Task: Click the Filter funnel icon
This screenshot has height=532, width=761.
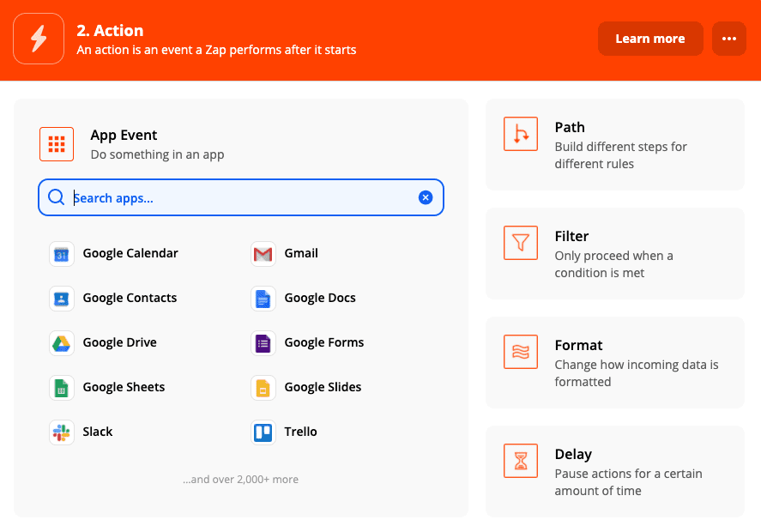Action: [521, 243]
